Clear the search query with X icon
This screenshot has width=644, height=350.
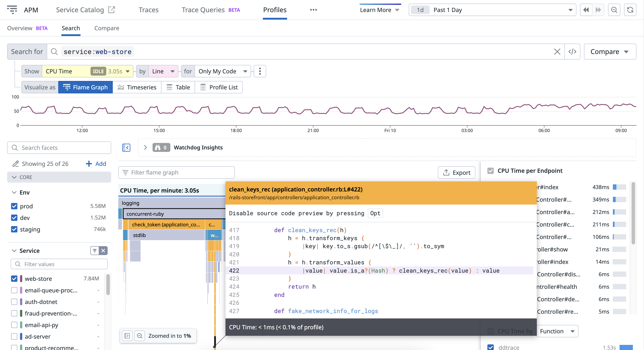pos(557,52)
